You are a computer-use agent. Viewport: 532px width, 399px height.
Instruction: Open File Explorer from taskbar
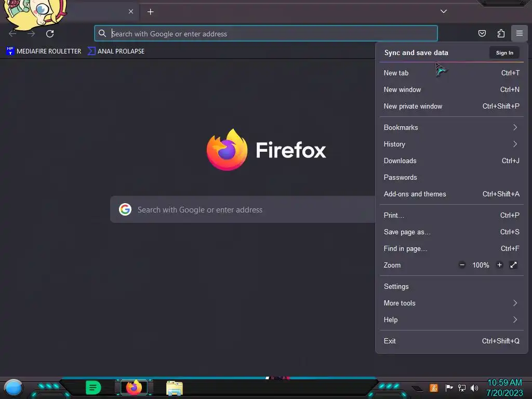[175, 388]
